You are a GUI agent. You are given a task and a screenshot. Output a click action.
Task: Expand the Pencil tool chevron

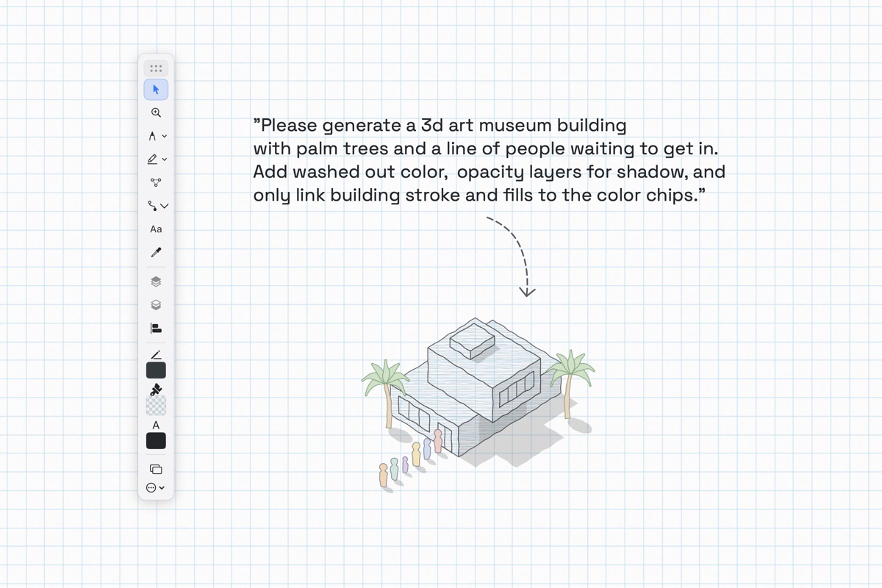pos(165,159)
